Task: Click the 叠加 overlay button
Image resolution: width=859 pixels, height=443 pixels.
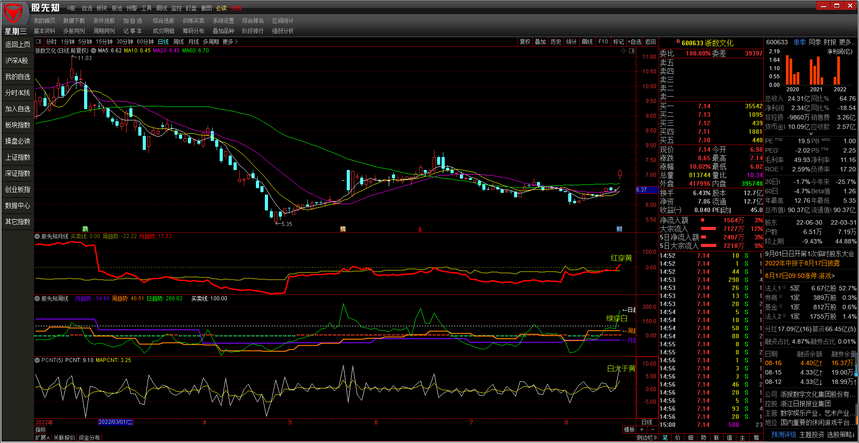Action: coord(540,42)
